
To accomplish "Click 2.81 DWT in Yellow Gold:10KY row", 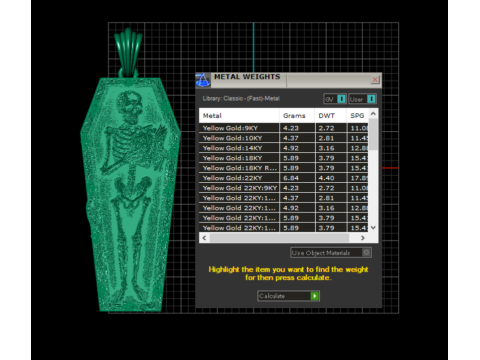I will [330, 138].
